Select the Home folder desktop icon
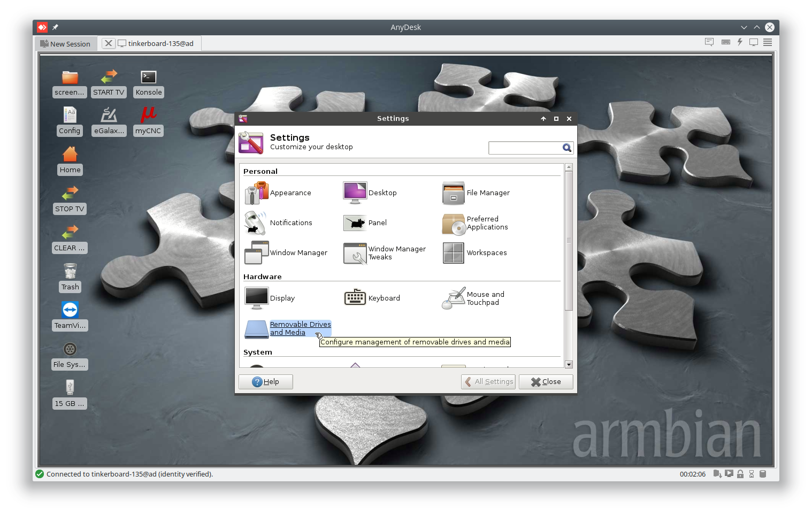 coord(70,160)
